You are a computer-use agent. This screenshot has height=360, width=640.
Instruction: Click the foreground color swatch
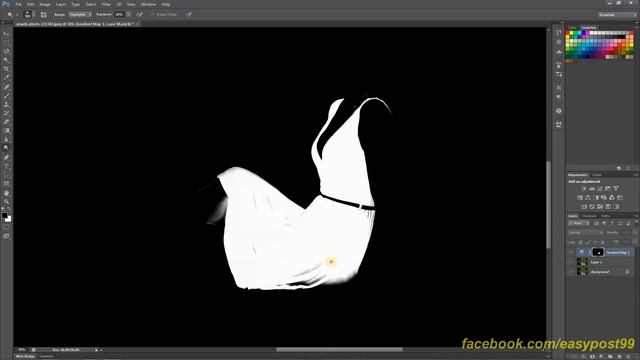click(x=4, y=215)
